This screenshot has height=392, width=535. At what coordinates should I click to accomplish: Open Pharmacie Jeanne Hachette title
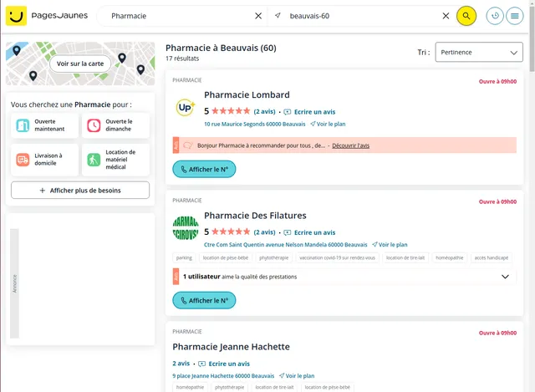pyautogui.click(x=231, y=347)
